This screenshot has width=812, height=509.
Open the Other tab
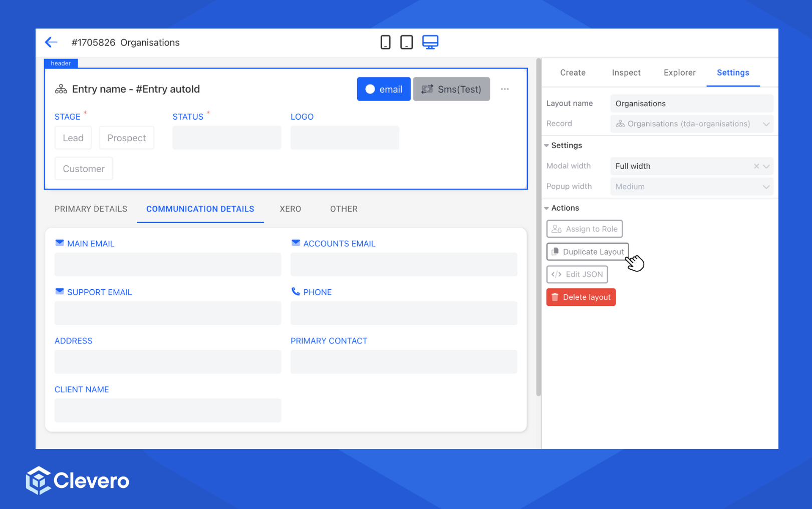344,209
